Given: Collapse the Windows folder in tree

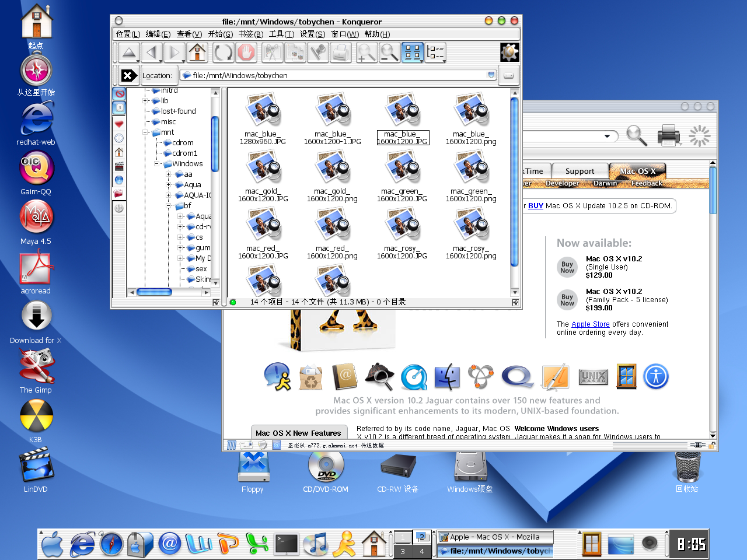Looking at the screenshot, I should 156,164.
